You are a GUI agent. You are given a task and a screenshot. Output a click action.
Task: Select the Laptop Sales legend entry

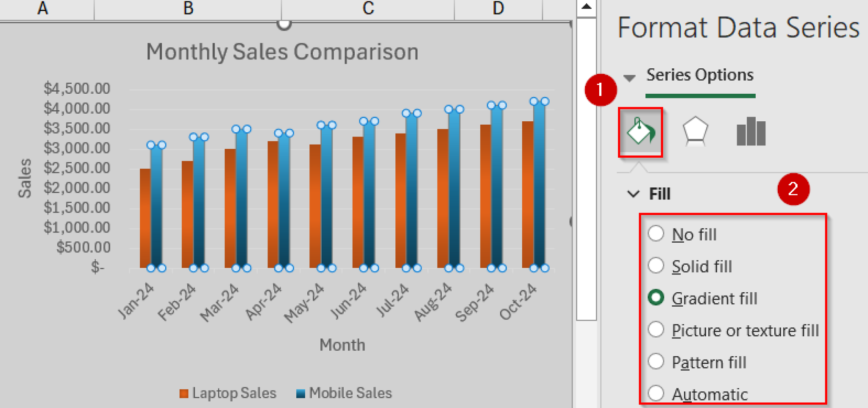coord(234,393)
